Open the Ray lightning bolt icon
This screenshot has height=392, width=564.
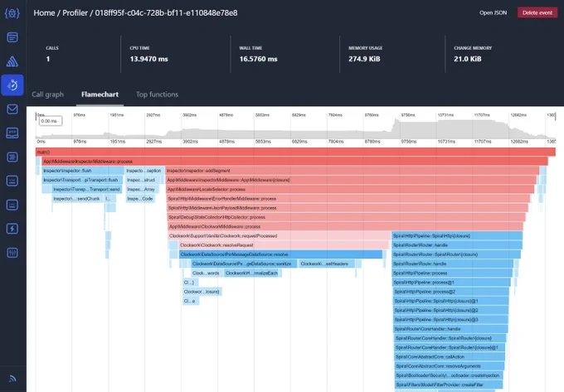(12, 229)
